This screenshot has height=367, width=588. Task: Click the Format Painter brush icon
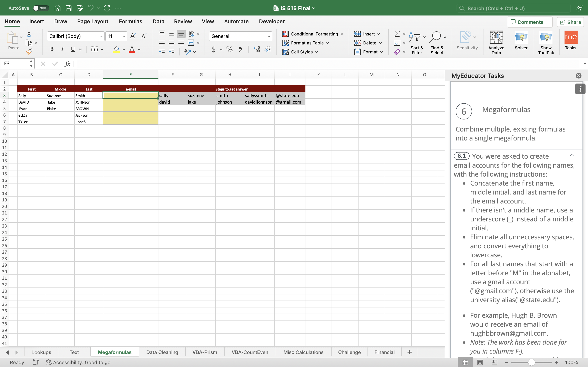point(29,51)
